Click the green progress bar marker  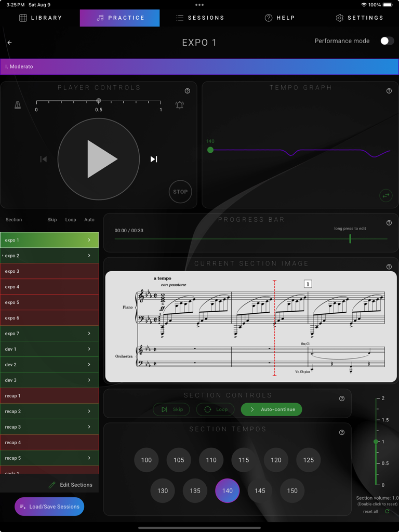tap(350, 238)
